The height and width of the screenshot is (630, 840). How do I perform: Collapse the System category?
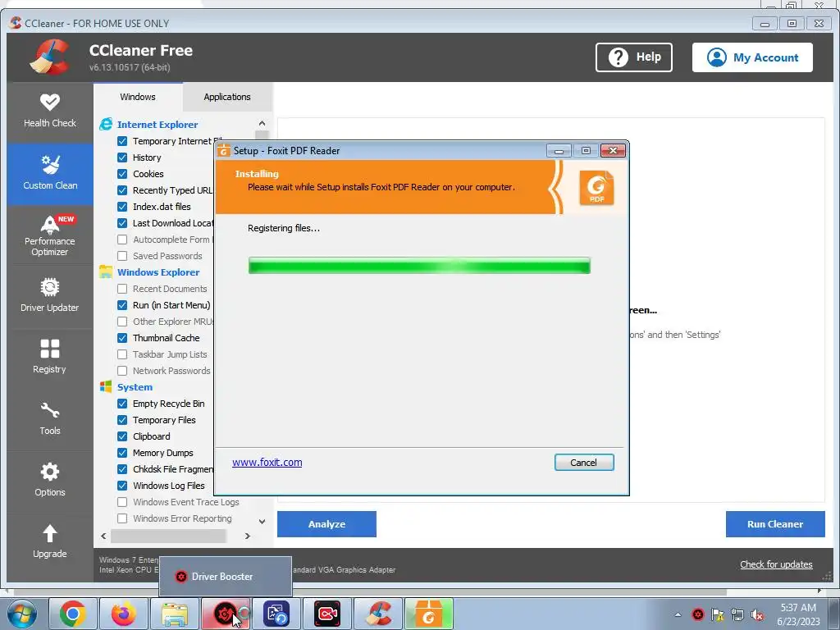(135, 387)
